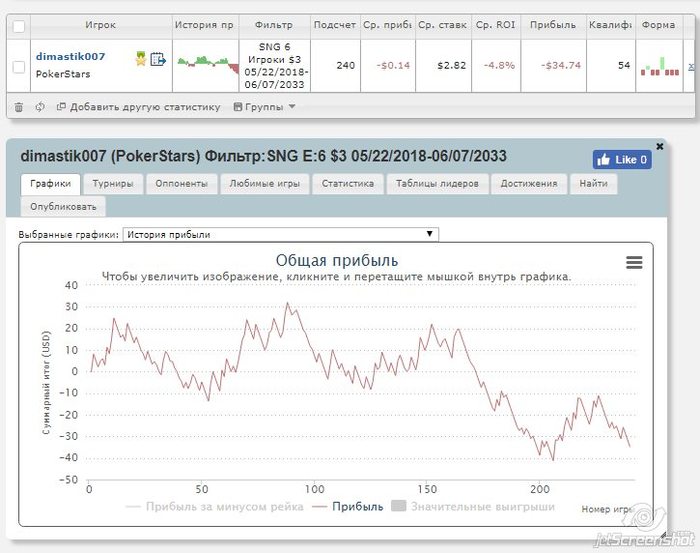Toggle the Значительные выигрыши legend

pos(473,507)
